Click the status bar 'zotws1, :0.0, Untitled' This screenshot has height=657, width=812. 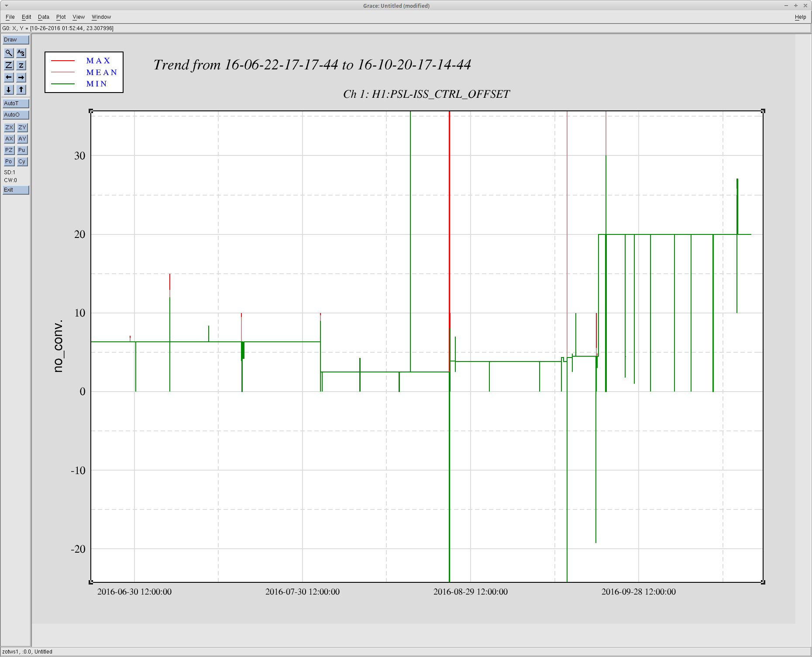(27, 652)
